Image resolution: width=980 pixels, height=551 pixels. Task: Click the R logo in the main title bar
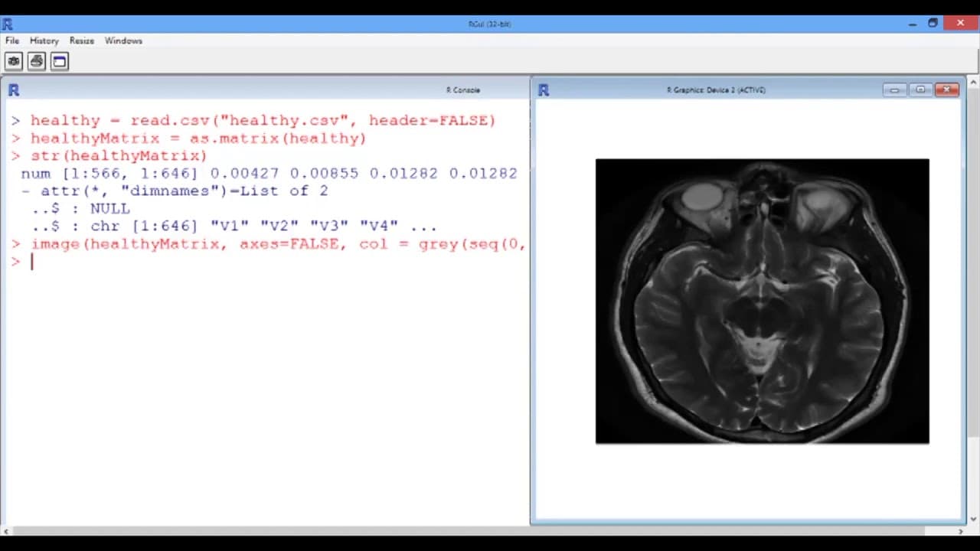tap(8, 24)
